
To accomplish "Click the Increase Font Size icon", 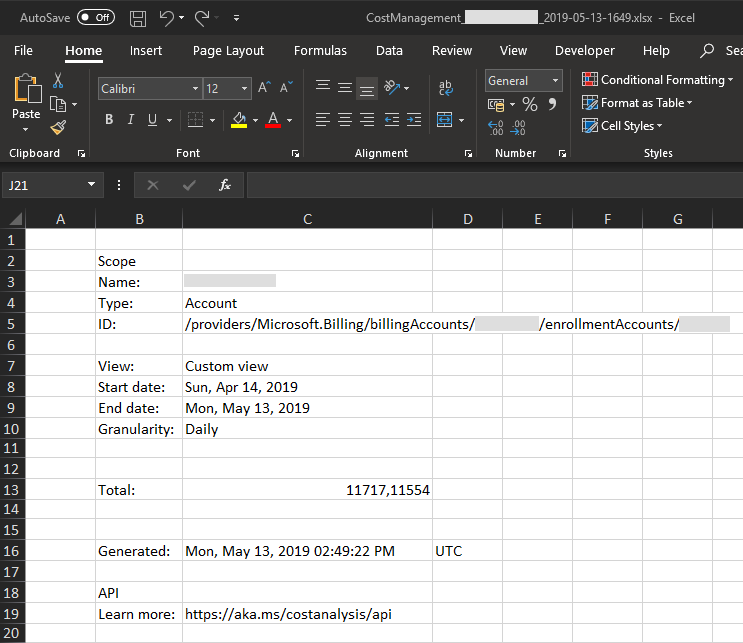I will click(264, 88).
